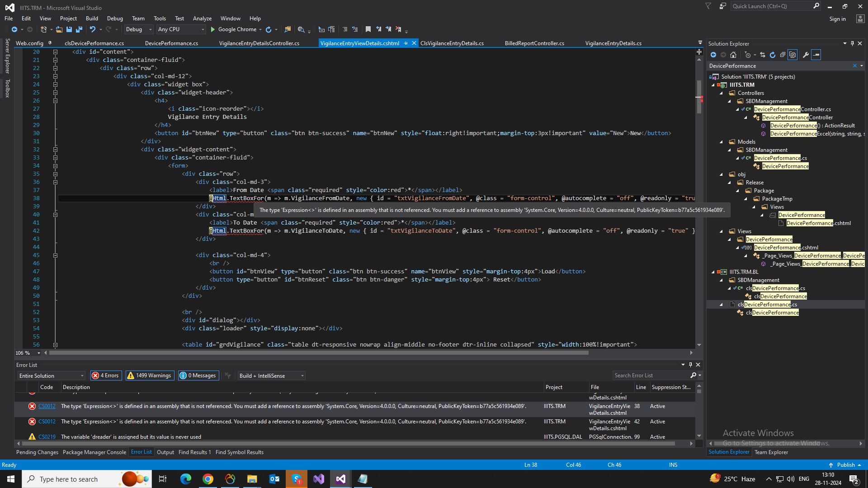
Task: Click the Refresh browser toolbar icon
Action: [269, 29]
